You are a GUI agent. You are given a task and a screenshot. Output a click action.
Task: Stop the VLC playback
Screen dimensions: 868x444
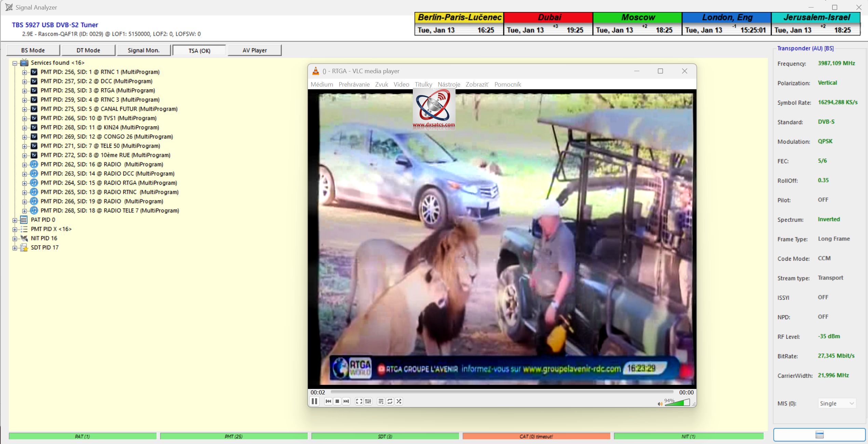[337, 401]
